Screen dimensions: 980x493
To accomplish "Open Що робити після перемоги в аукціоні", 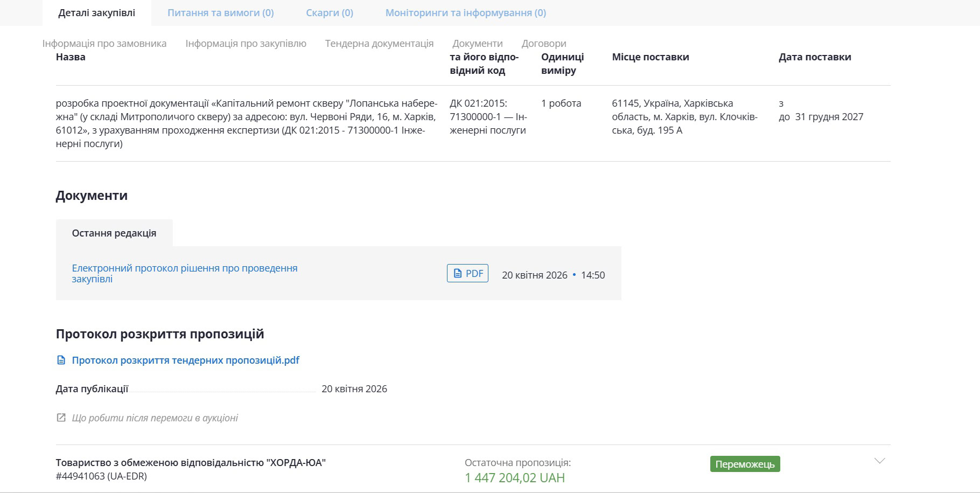I will pos(155,418).
